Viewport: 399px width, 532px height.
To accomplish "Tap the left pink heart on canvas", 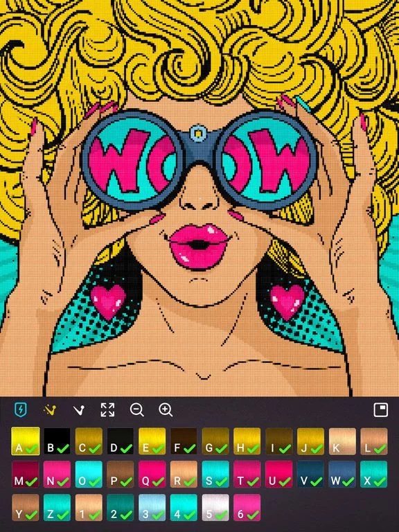I will (108, 301).
